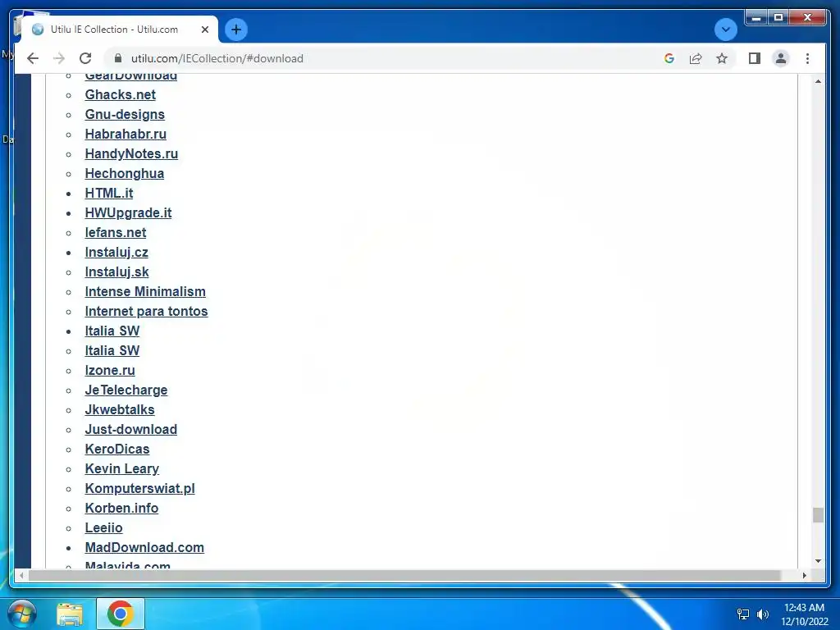
Task: Open the KeroDicas link
Action: pyautogui.click(x=116, y=450)
